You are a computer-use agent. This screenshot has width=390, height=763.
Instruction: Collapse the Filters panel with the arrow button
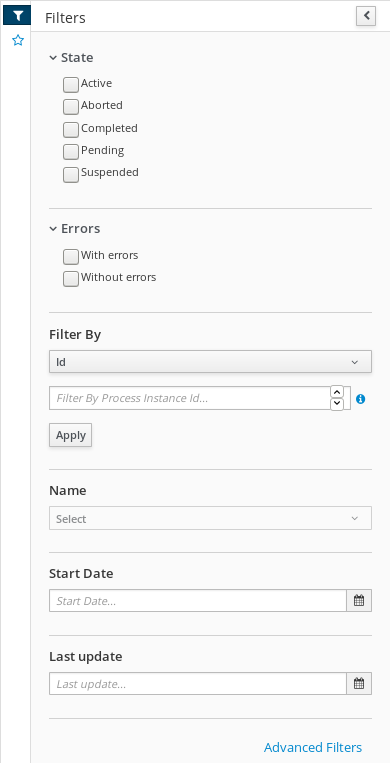(366, 16)
